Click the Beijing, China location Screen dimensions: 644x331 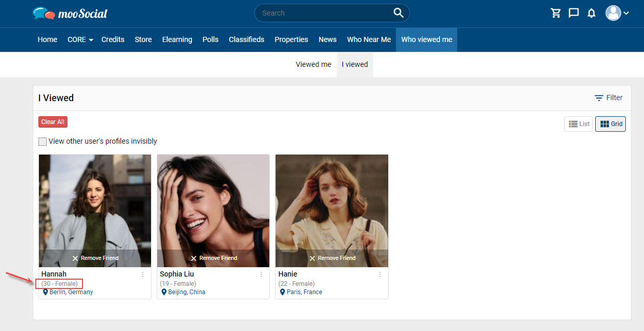(x=187, y=292)
